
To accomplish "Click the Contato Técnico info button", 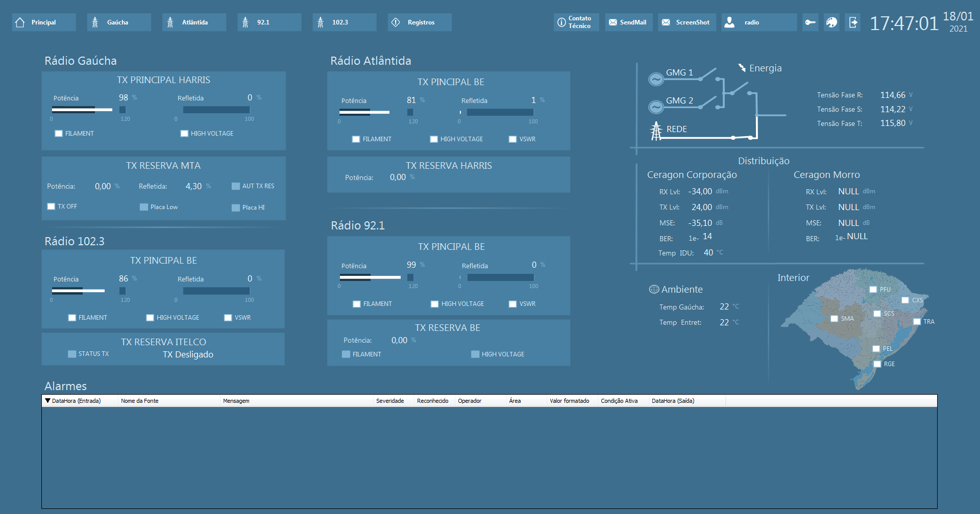I will click(576, 22).
